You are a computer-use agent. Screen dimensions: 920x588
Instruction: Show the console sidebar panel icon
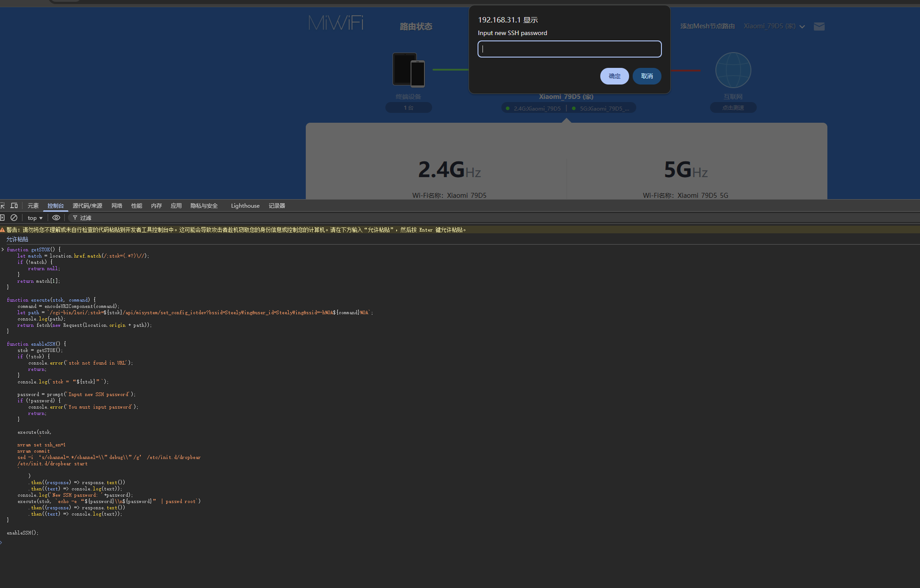[2, 218]
